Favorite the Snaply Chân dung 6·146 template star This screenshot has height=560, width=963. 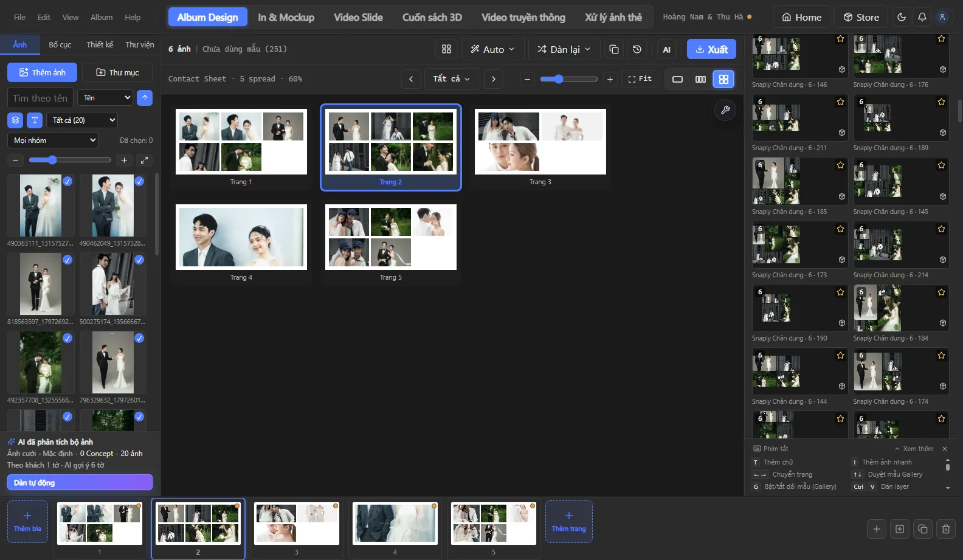coord(840,39)
